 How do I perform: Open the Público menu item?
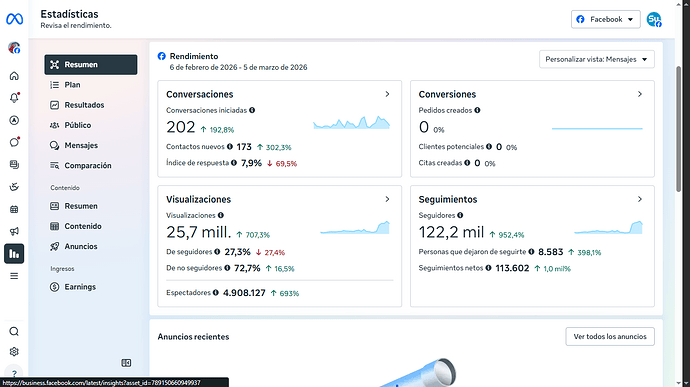[x=91, y=125]
